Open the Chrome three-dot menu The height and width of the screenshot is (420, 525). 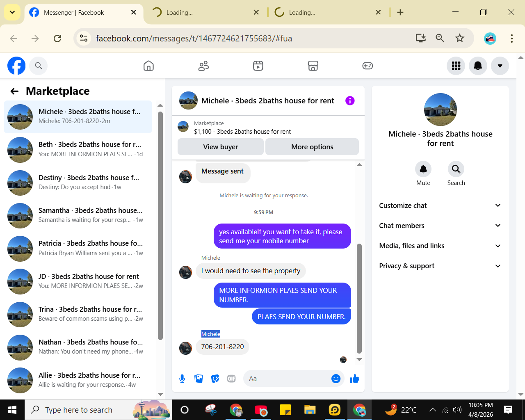click(x=511, y=39)
